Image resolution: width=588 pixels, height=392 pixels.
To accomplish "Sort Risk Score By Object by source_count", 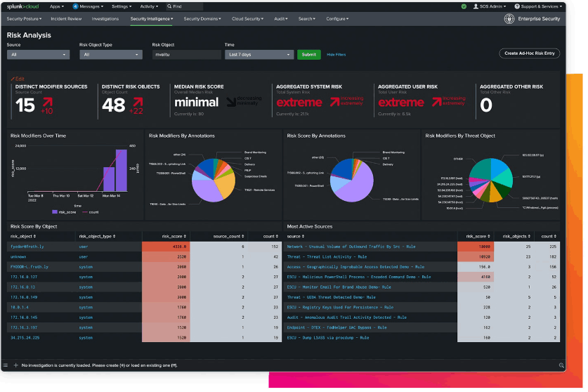I will (229, 236).
